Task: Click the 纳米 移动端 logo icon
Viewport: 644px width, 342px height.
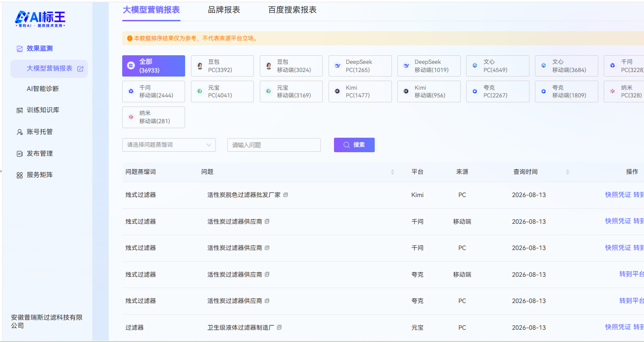Action: [131, 117]
